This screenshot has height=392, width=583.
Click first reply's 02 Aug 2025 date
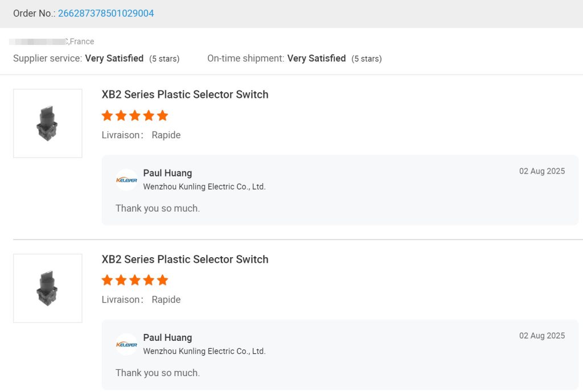pos(541,171)
